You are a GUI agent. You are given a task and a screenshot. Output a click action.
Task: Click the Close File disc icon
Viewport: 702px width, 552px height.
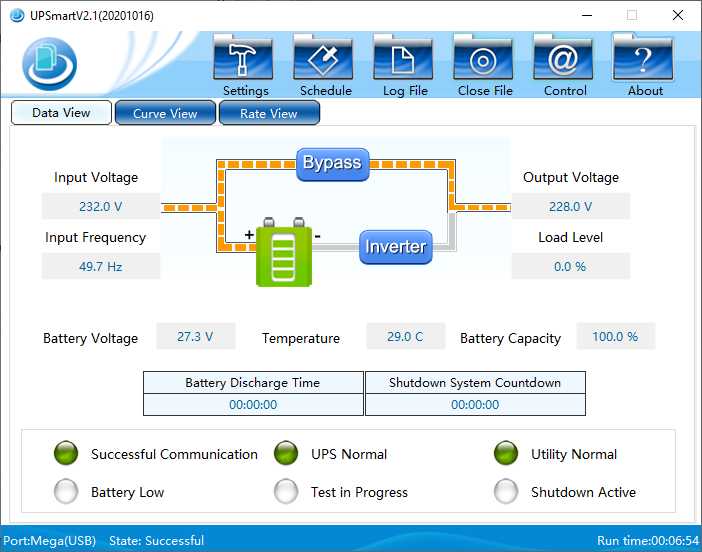point(483,58)
